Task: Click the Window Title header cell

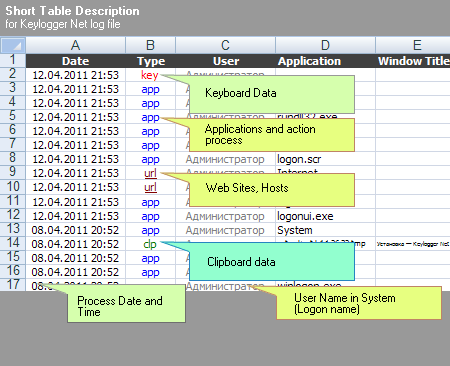Action: [413, 61]
